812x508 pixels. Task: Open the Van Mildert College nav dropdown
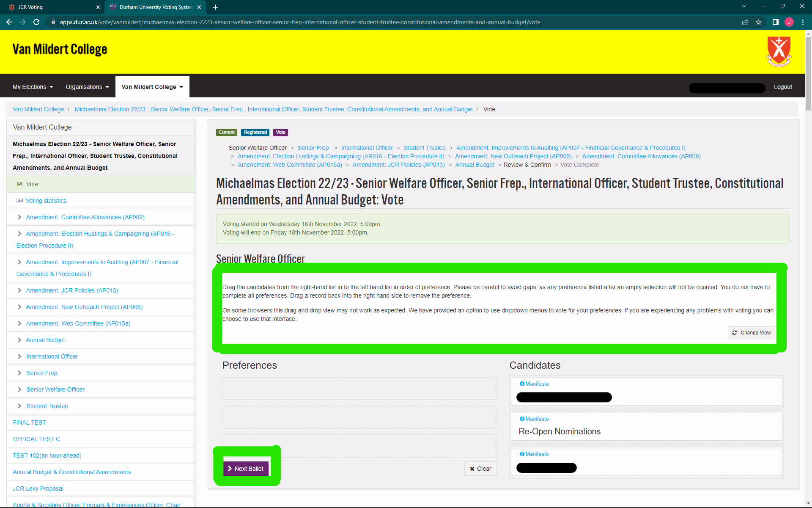click(152, 87)
